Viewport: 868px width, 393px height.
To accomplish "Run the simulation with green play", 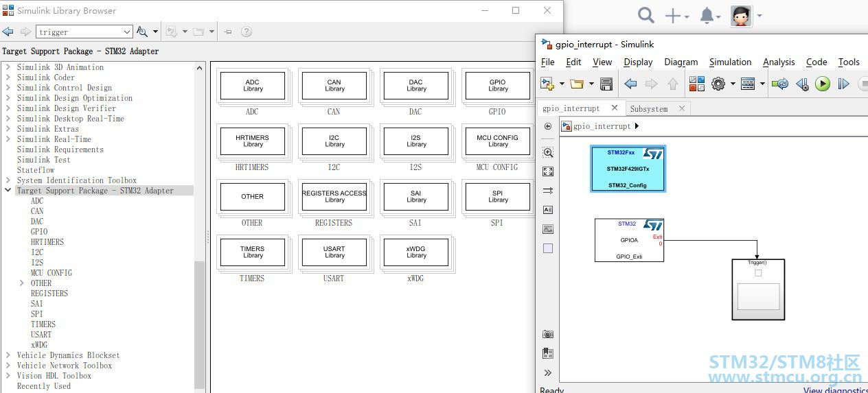I will tap(823, 84).
